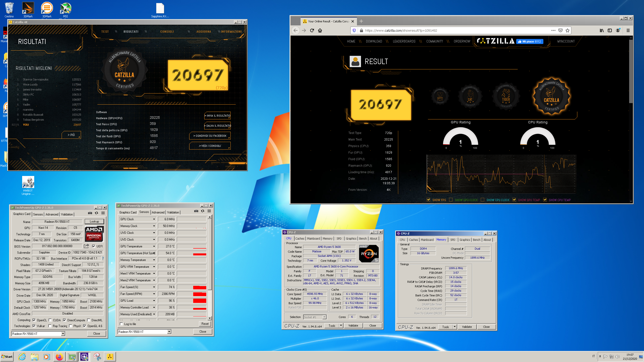
Task: Go to Firefox home page icon
Action: [320, 30]
